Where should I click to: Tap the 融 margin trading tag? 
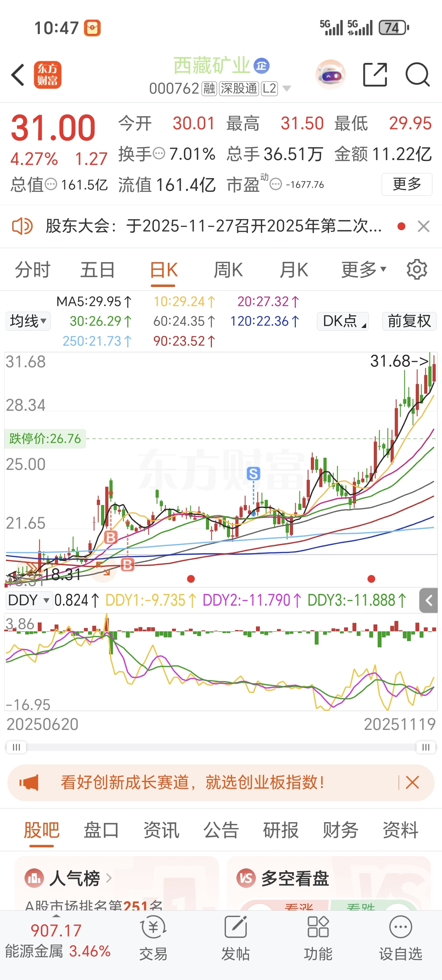[x=209, y=89]
